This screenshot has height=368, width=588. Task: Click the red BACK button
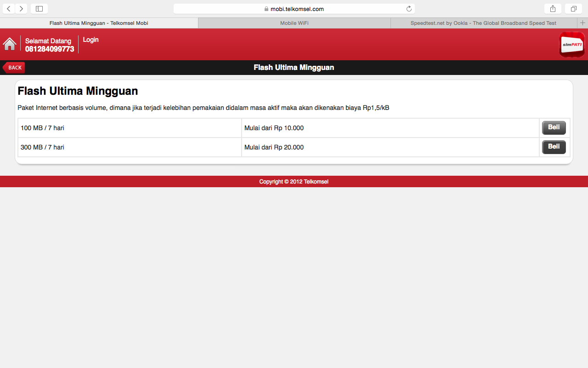point(14,68)
